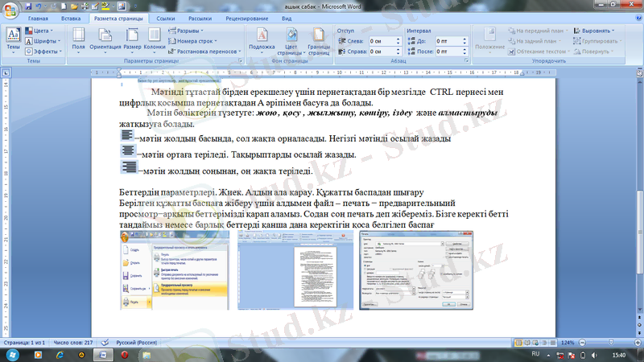Image resolution: width=644 pixels, height=362 pixels.
Task: Open the Темы themes gallery
Action: 14,38
